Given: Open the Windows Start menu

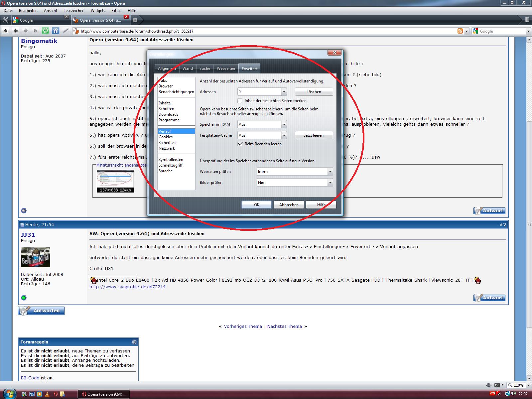Looking at the screenshot, I should (x=9, y=393).
